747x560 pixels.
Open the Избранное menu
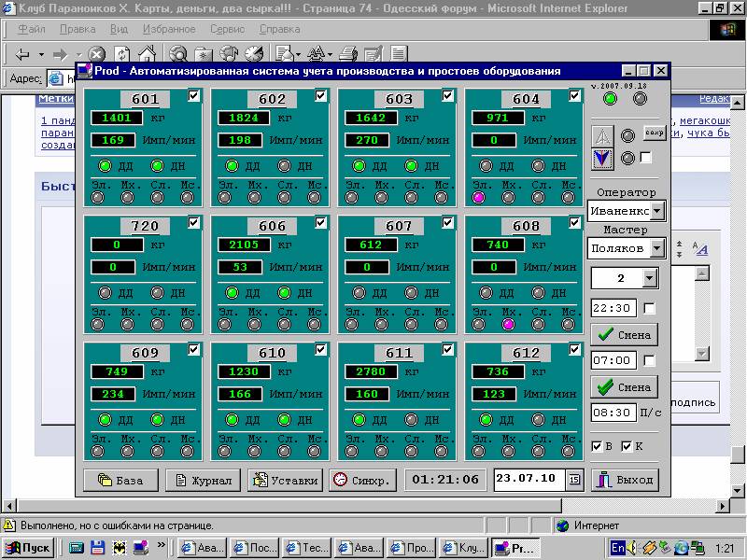tap(169, 29)
